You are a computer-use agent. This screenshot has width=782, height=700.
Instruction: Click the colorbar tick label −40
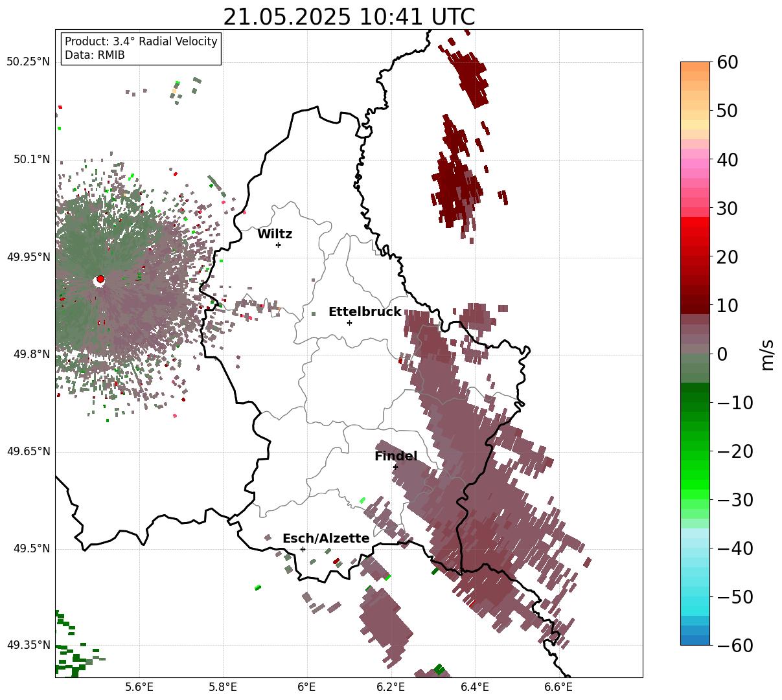click(x=735, y=548)
